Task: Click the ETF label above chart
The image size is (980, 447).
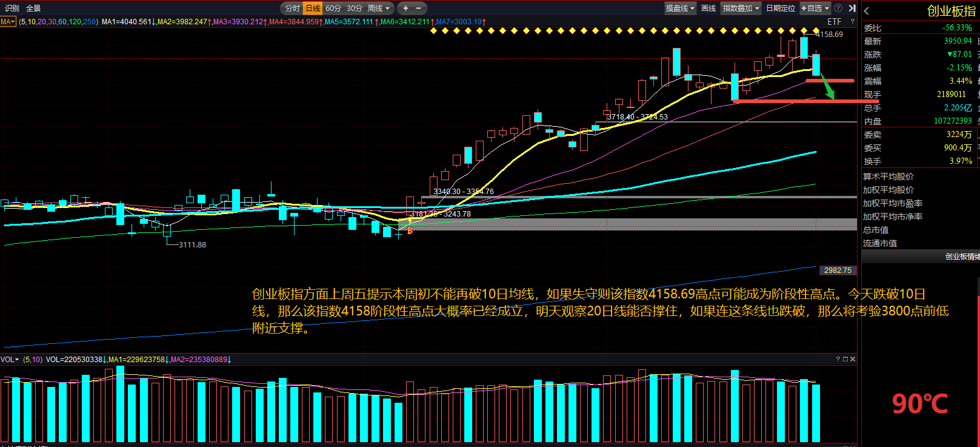Action: [x=835, y=22]
